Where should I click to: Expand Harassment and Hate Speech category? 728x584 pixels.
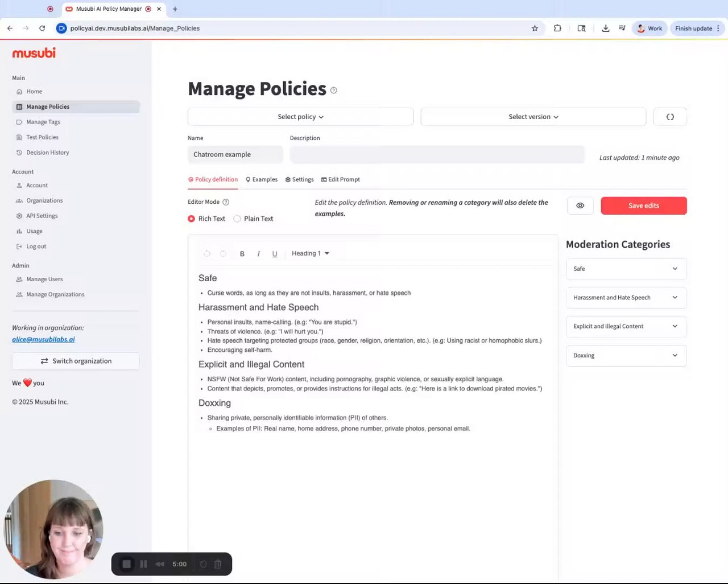626,298
